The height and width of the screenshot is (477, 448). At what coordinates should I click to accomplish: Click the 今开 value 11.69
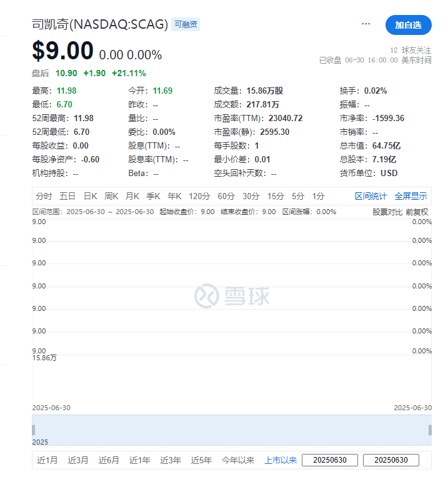click(x=162, y=91)
